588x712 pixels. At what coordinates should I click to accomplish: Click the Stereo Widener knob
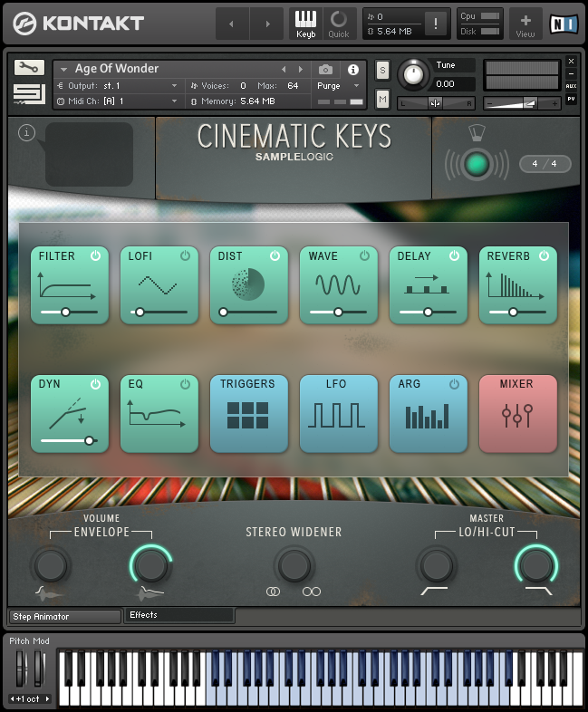[294, 565]
